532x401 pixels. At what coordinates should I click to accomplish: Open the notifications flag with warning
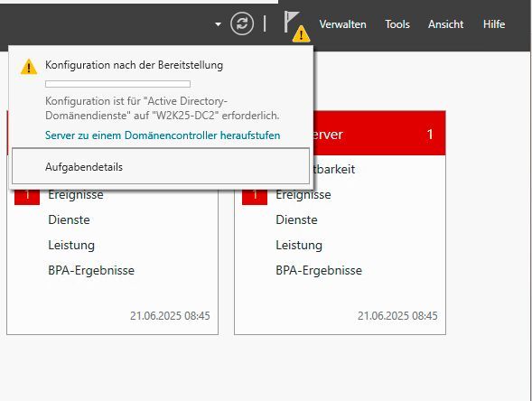coord(296,26)
